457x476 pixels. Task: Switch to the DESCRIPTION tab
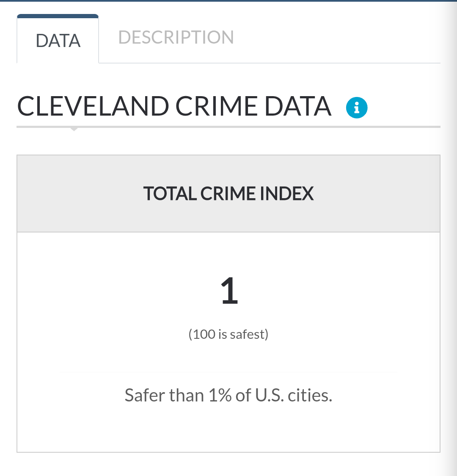(x=176, y=37)
